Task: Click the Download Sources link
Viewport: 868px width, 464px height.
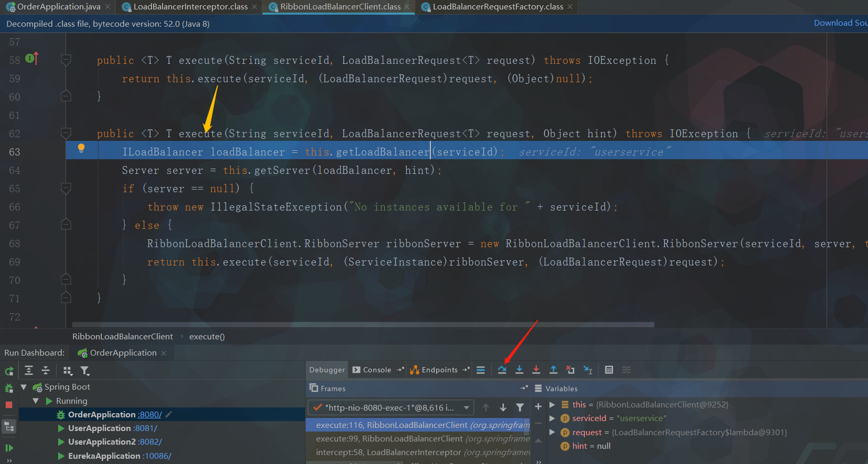Action: [x=841, y=23]
